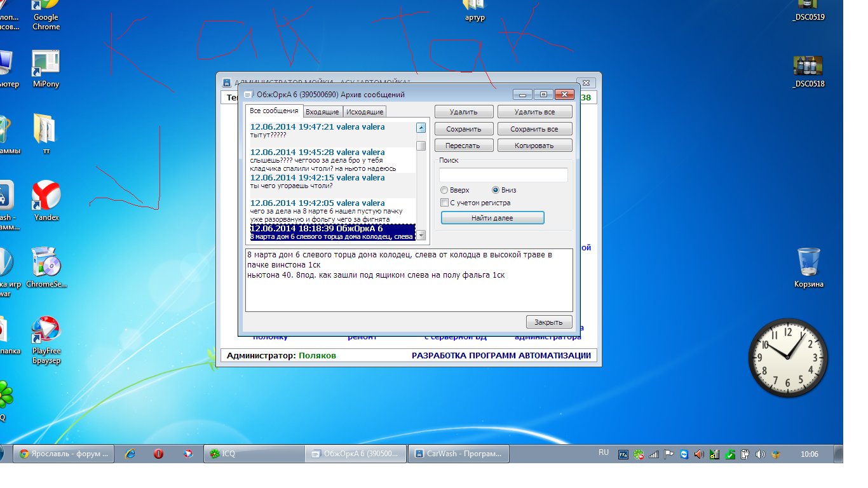Click the message list scrollbar thumb

click(x=421, y=146)
